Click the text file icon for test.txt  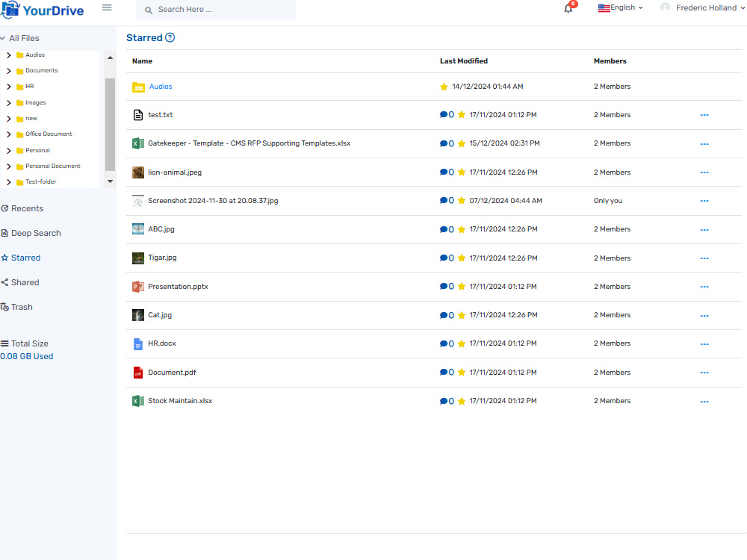138,115
